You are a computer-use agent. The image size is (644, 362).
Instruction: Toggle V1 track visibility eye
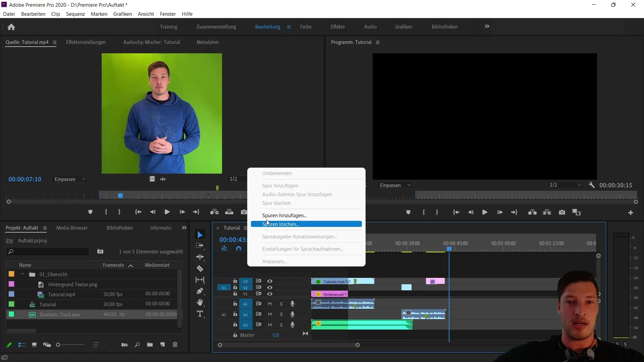(270, 294)
